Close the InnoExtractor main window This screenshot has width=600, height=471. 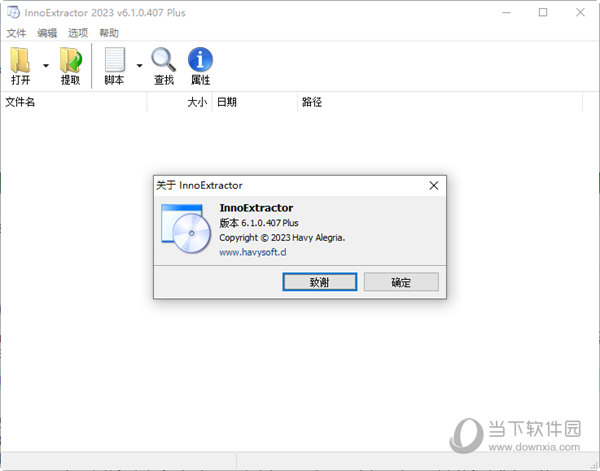tap(580, 12)
